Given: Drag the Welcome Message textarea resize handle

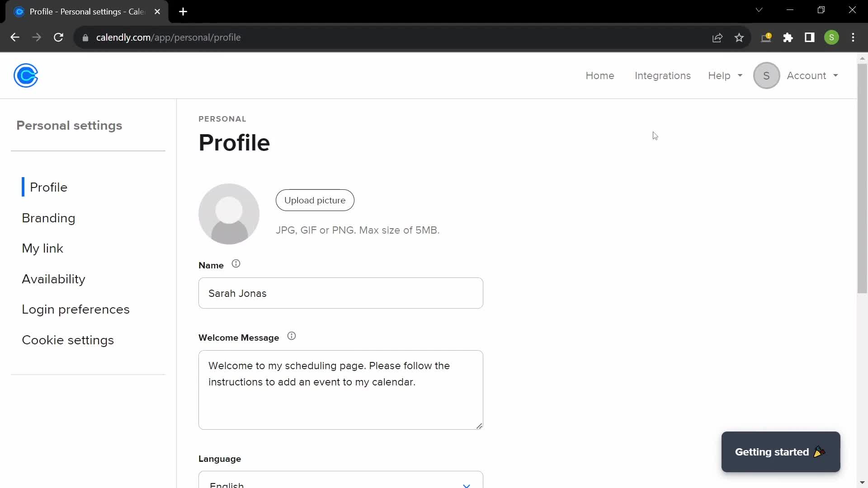Looking at the screenshot, I should point(479,426).
